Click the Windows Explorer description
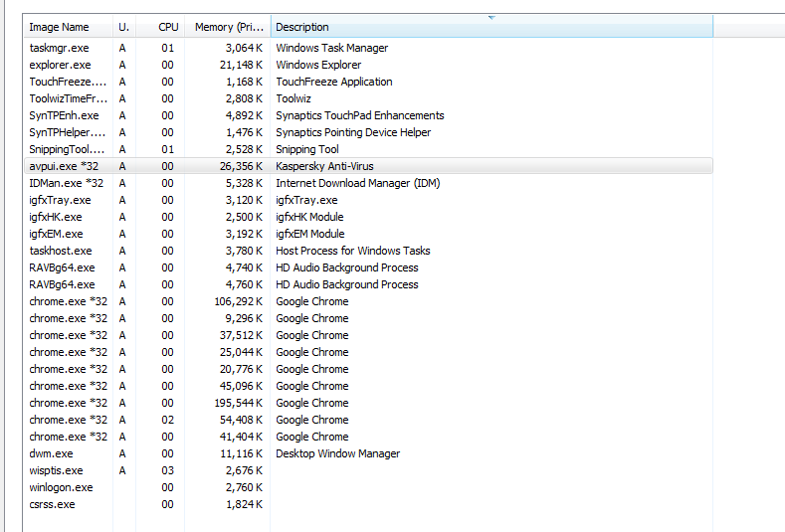Viewport: 785px width, 532px height. pos(318,65)
